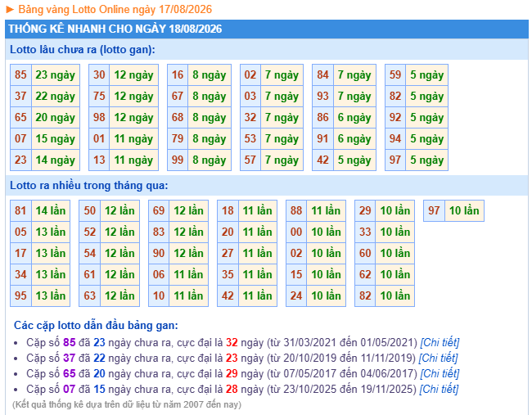Select the frequent number 90

[159, 253]
